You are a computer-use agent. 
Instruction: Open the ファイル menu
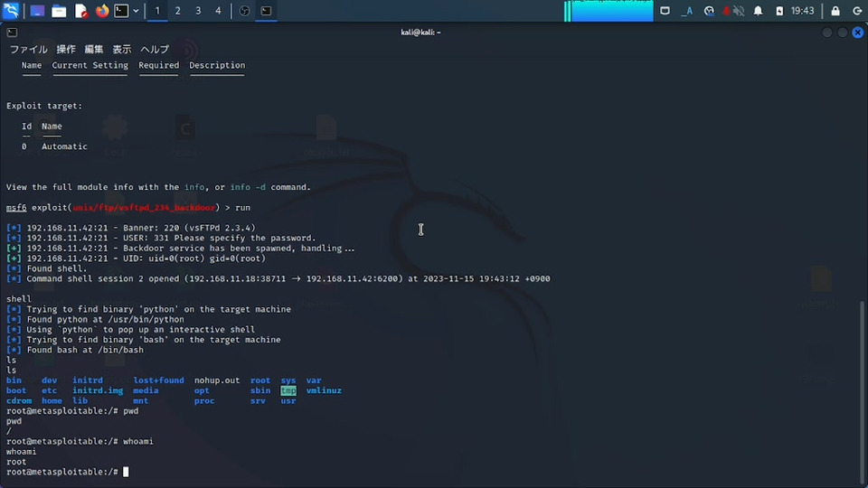click(29, 49)
